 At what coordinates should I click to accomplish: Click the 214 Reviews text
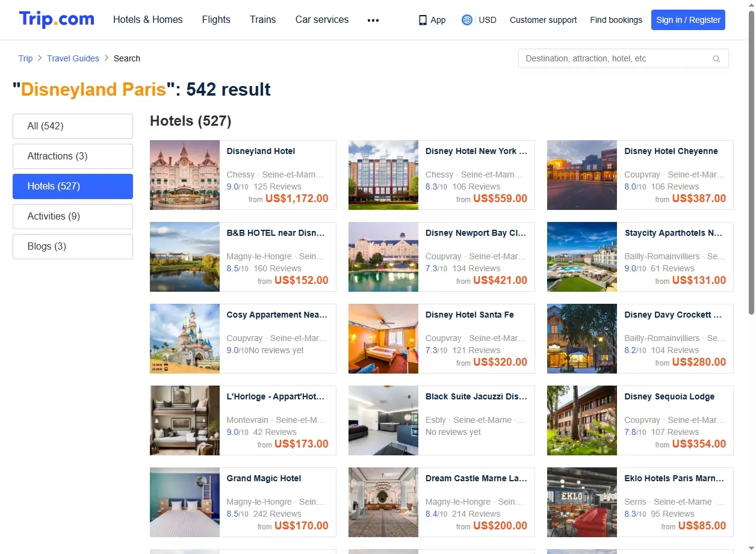(x=476, y=514)
